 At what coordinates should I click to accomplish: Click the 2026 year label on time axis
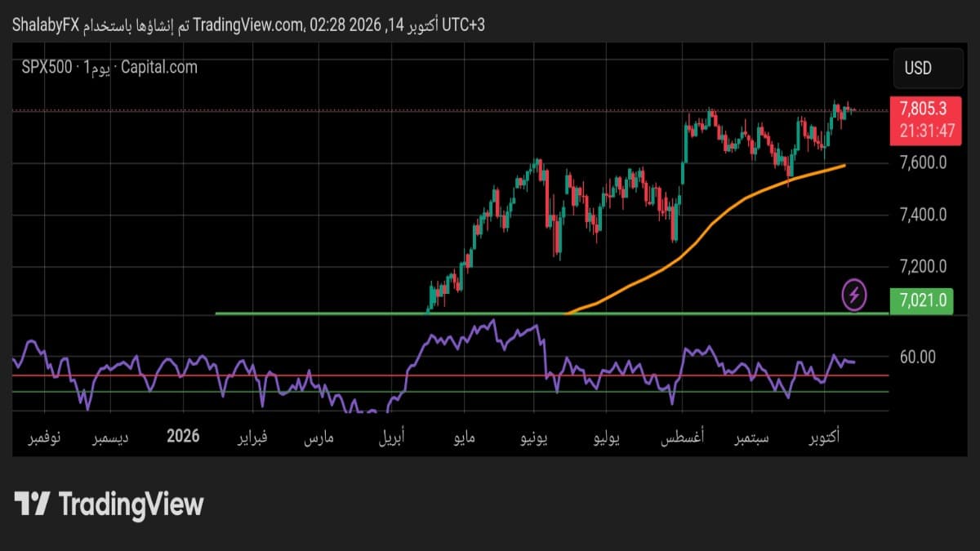(x=183, y=437)
